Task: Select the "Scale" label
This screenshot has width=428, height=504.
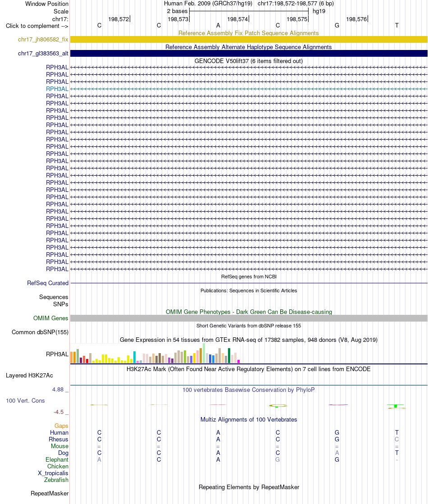Action: [x=61, y=11]
